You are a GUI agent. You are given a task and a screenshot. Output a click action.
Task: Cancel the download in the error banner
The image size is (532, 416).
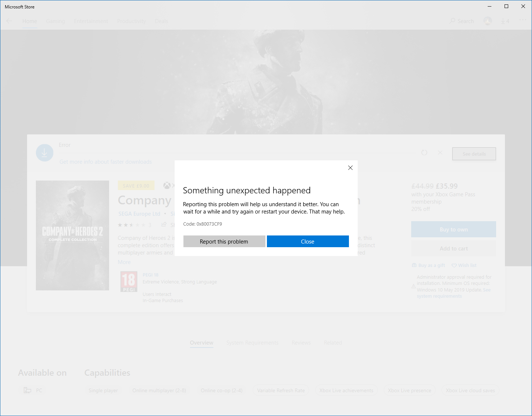(440, 153)
